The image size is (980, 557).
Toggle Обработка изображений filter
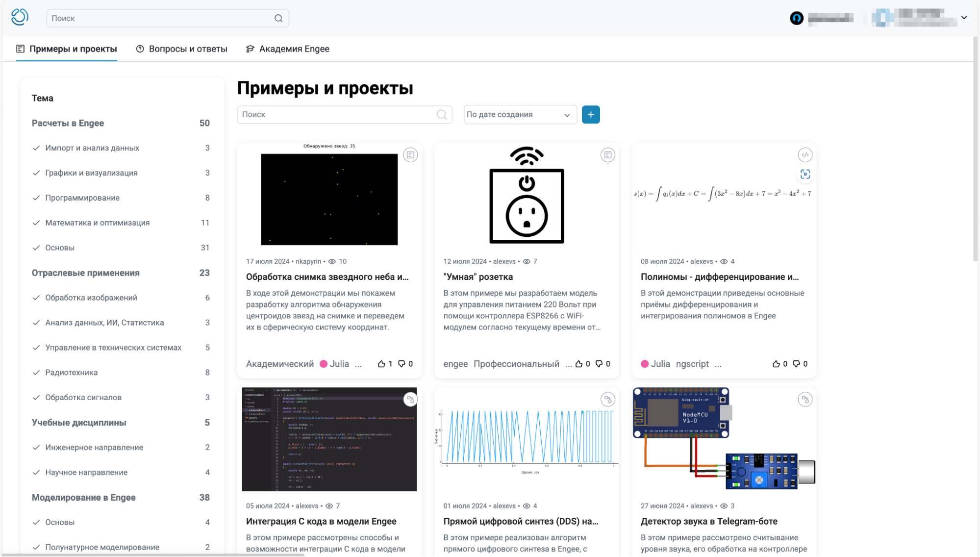click(x=121, y=298)
